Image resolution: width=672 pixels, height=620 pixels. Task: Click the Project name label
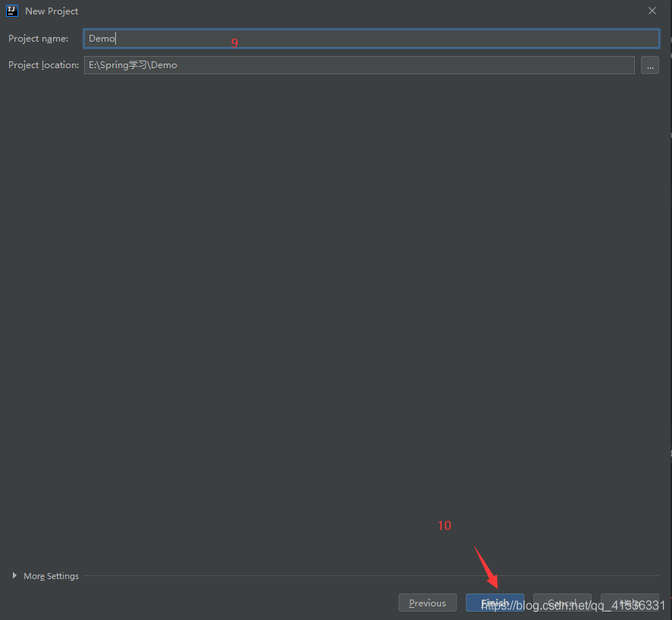[38, 39]
